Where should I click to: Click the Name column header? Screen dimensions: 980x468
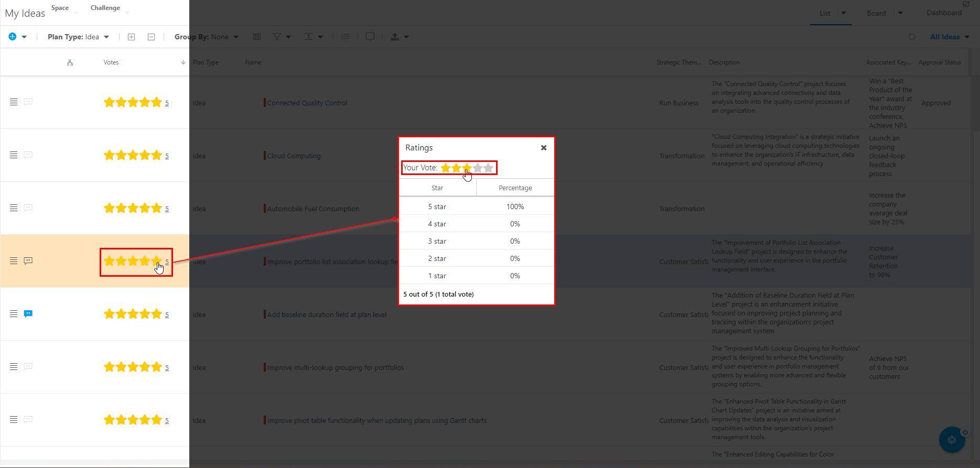coord(253,62)
